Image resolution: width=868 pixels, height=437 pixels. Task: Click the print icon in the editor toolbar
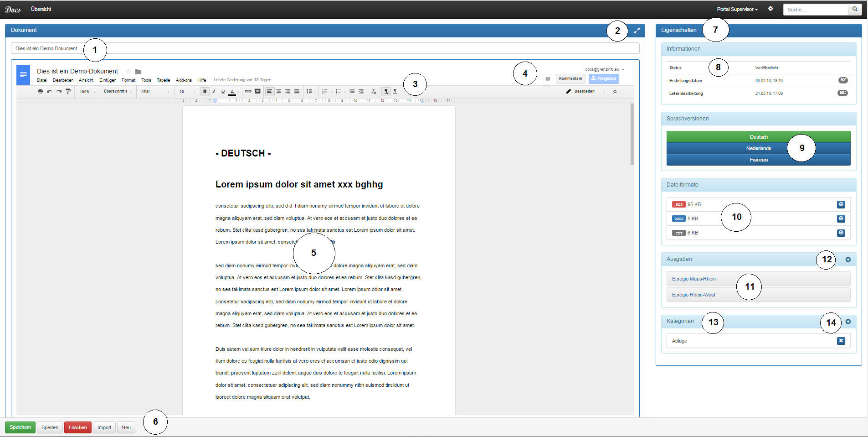40,92
